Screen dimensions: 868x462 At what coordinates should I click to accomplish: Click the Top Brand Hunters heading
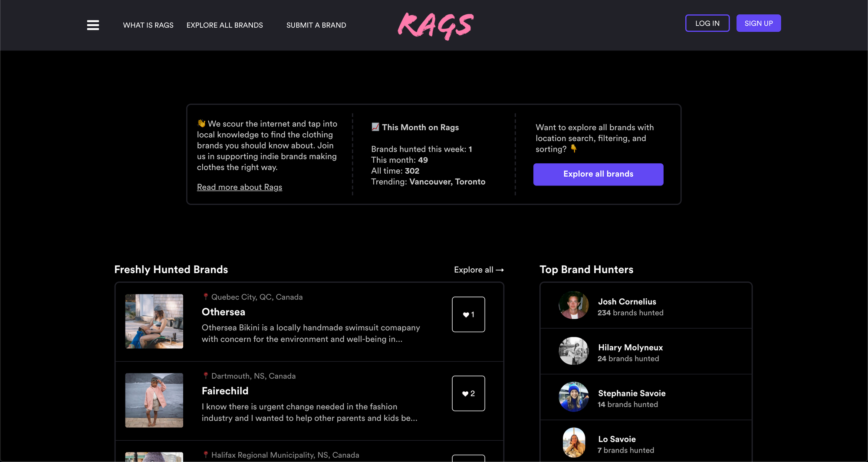[586, 270]
